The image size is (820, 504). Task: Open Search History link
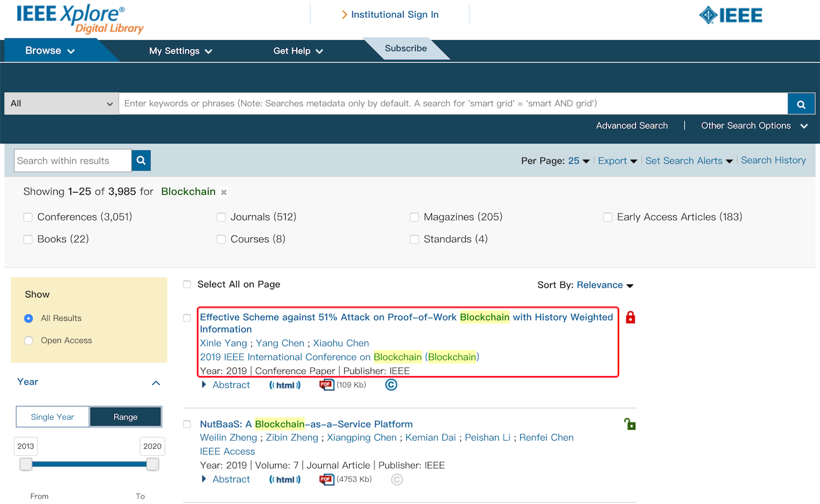(x=773, y=160)
